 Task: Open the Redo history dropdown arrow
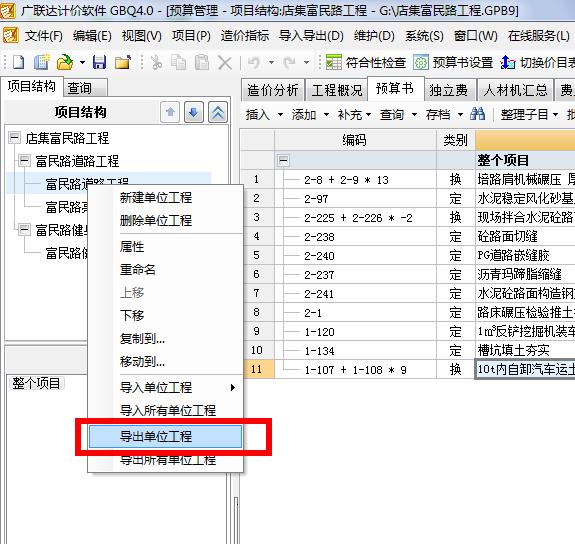click(x=307, y=63)
